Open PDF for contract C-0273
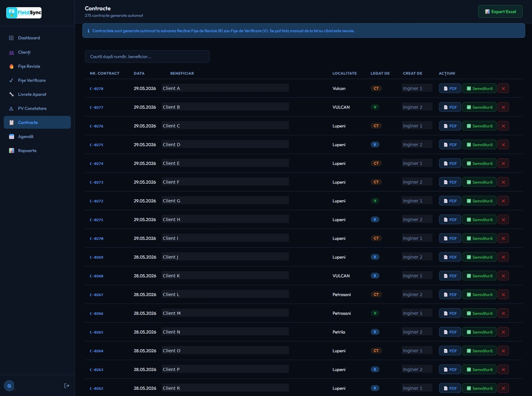Screen dimensions: 532x396 pos(450,182)
